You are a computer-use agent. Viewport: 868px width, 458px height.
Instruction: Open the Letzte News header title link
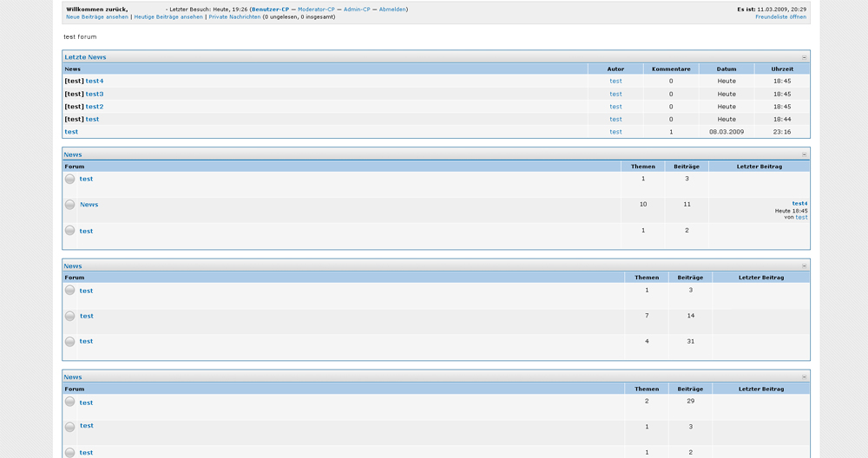click(x=85, y=57)
